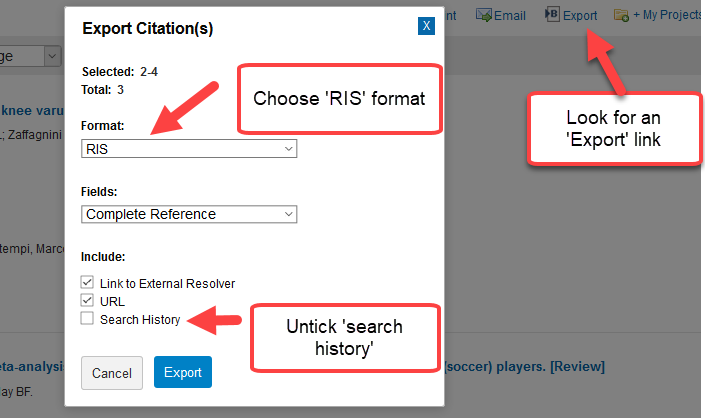The width and height of the screenshot is (705, 418).
Task: Click the Email envelope icon
Action: tap(484, 15)
